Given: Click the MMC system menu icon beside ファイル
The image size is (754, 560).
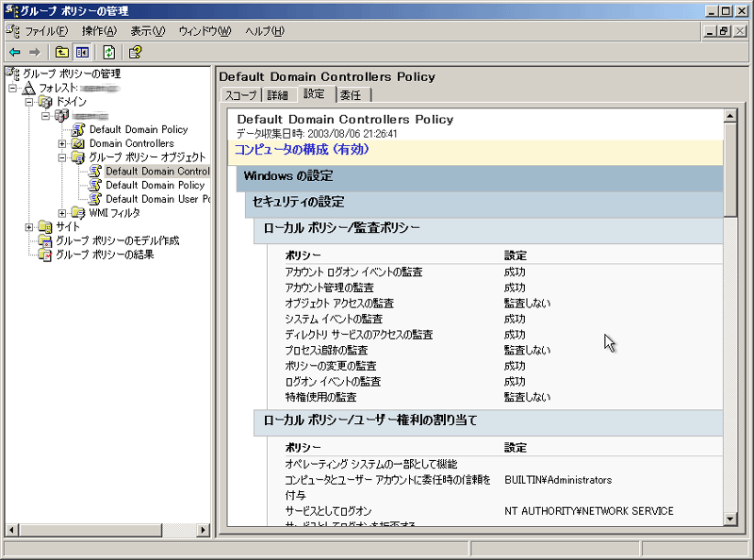Looking at the screenshot, I should [12, 31].
